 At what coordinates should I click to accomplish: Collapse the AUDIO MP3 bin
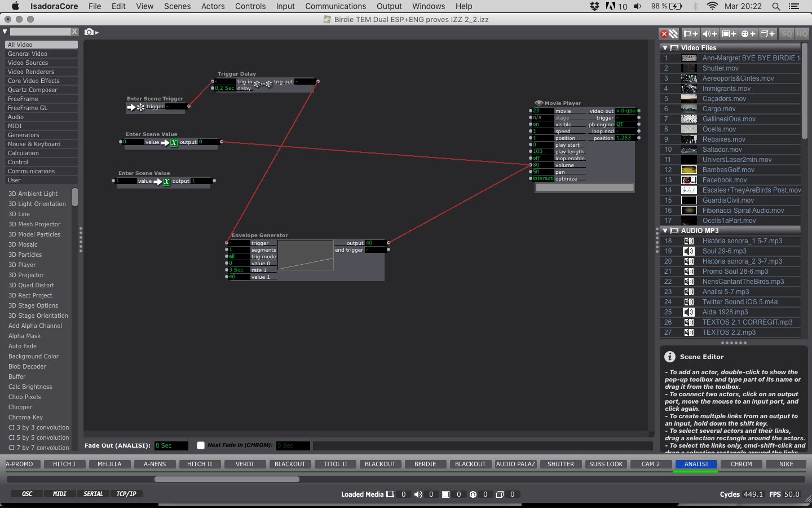tap(665, 231)
